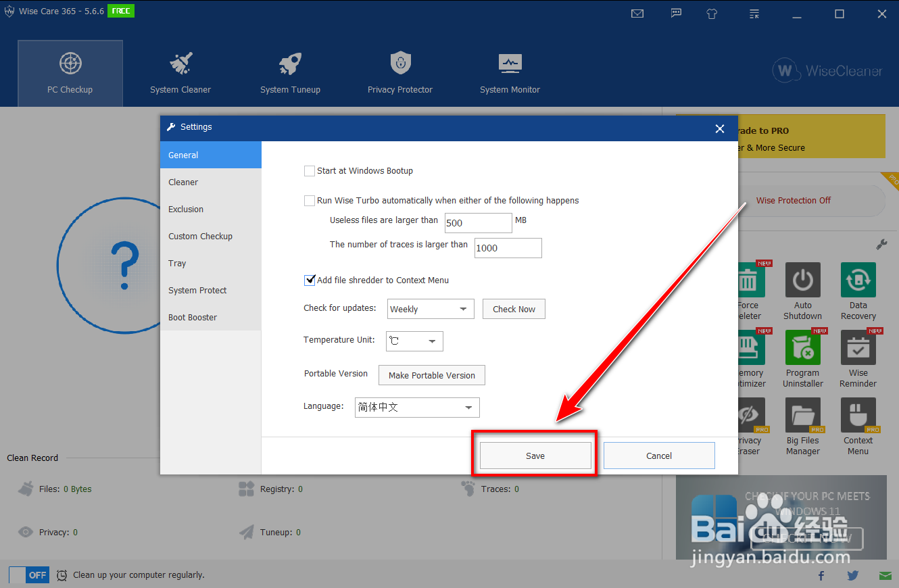Screen dimensions: 899x588
Task: Click the Check Now button
Action: pos(514,309)
